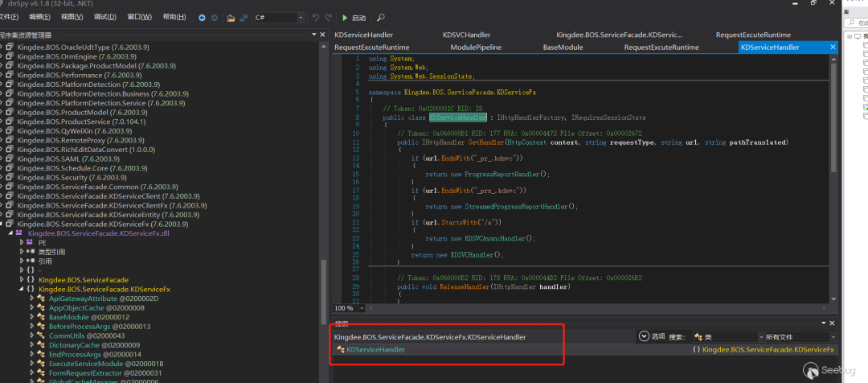
Task: Click the navigate forward arrow icon
Action: click(x=215, y=17)
